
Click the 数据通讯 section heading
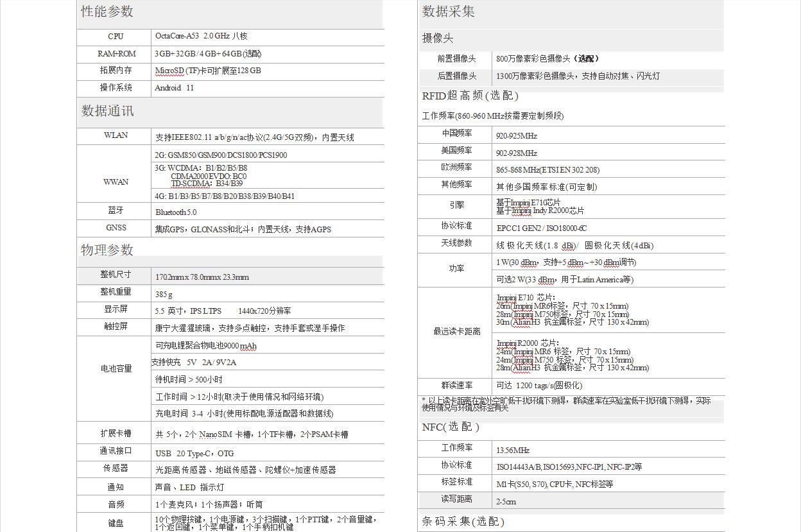coord(107,111)
